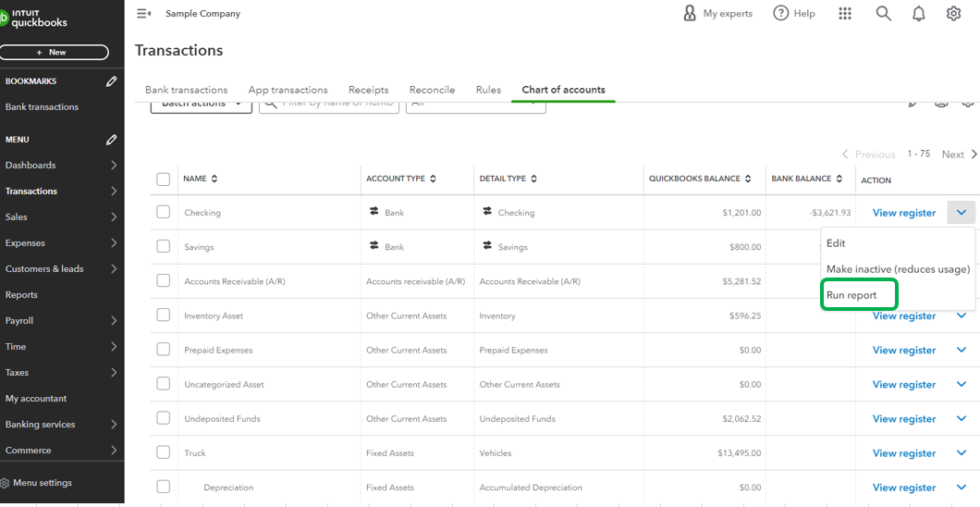Switch to the Reconcile tab

point(432,90)
